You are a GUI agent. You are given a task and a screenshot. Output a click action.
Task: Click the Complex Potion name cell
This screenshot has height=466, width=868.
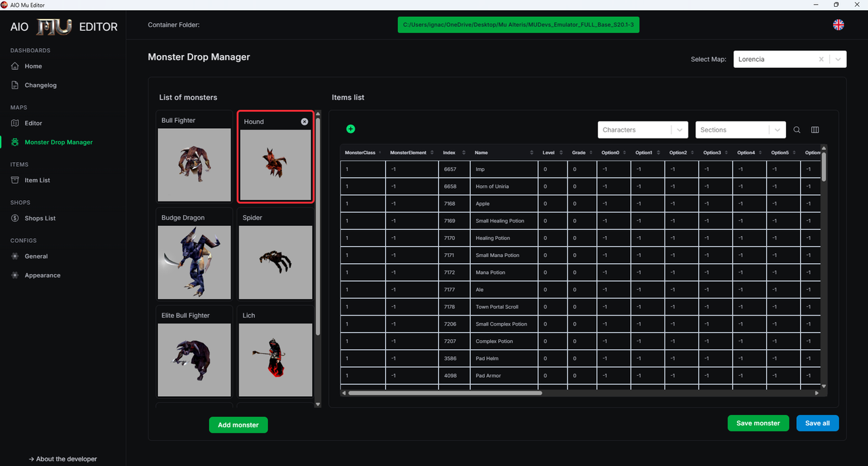pyautogui.click(x=505, y=341)
